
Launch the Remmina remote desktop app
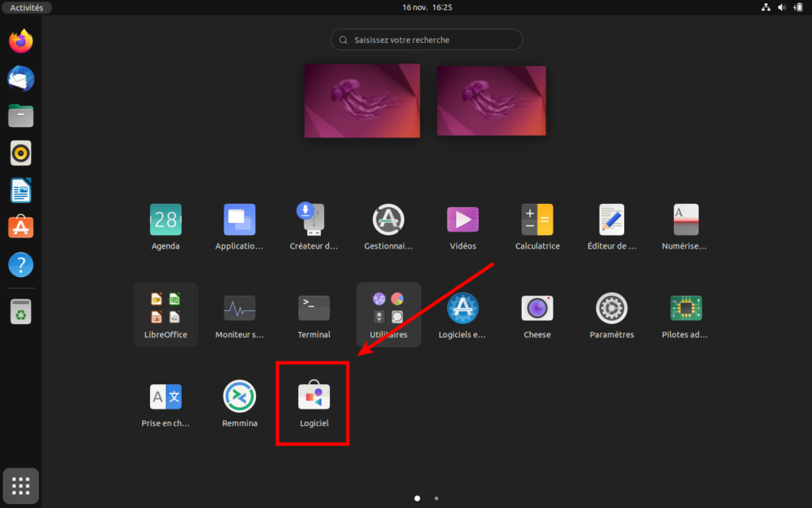[x=239, y=396]
